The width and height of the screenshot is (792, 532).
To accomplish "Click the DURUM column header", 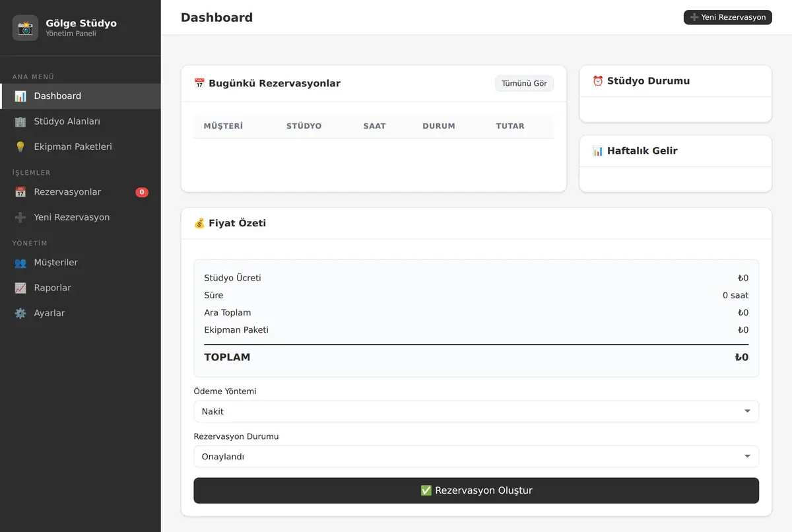I will tap(439, 126).
